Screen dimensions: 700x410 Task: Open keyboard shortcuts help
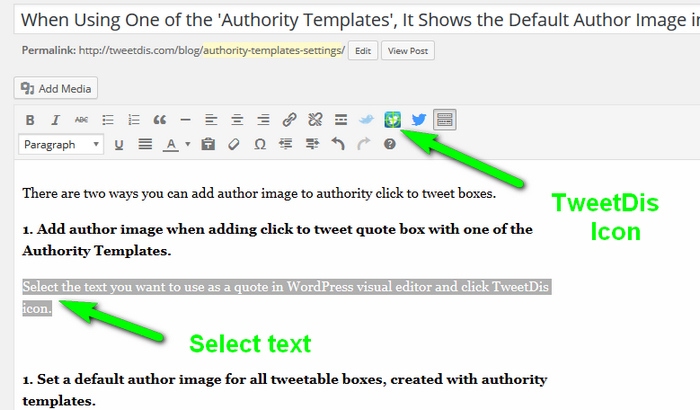click(390, 144)
